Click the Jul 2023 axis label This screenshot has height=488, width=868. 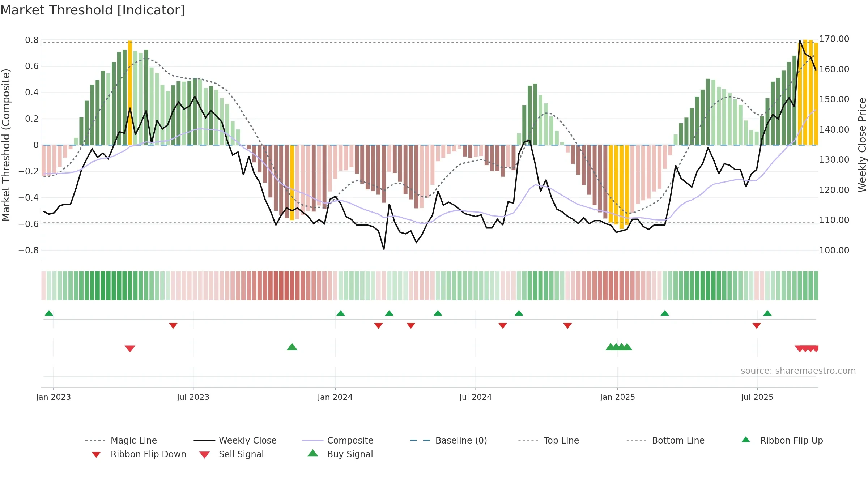193,397
